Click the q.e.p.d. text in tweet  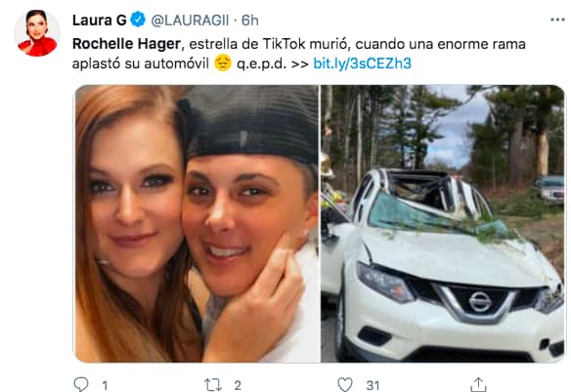tap(261, 64)
